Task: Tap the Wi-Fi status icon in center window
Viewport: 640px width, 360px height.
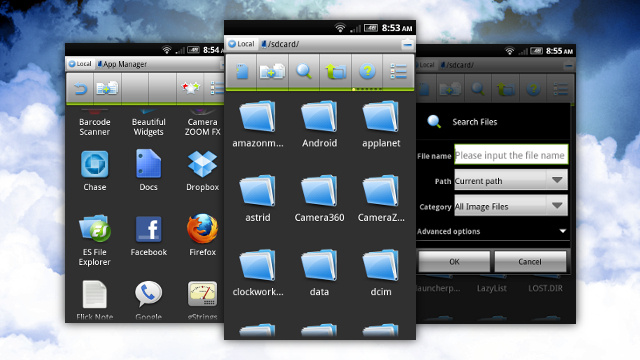Action: tap(340, 28)
